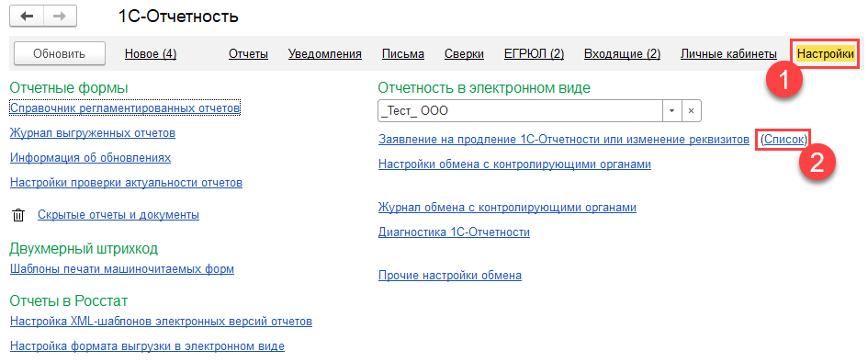Open Настройка XML-шаблонов электронных версий отчетов
The width and height of the screenshot is (868, 362).
(x=161, y=321)
